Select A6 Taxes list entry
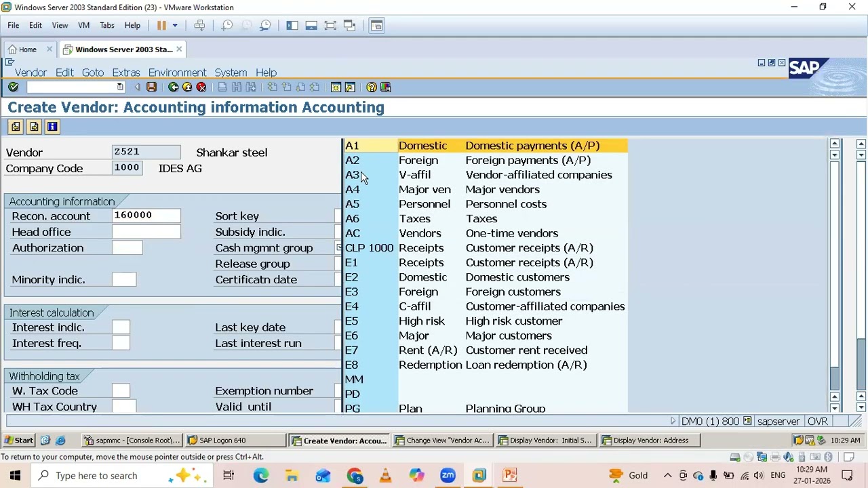This screenshot has height=488, width=868. point(486,219)
